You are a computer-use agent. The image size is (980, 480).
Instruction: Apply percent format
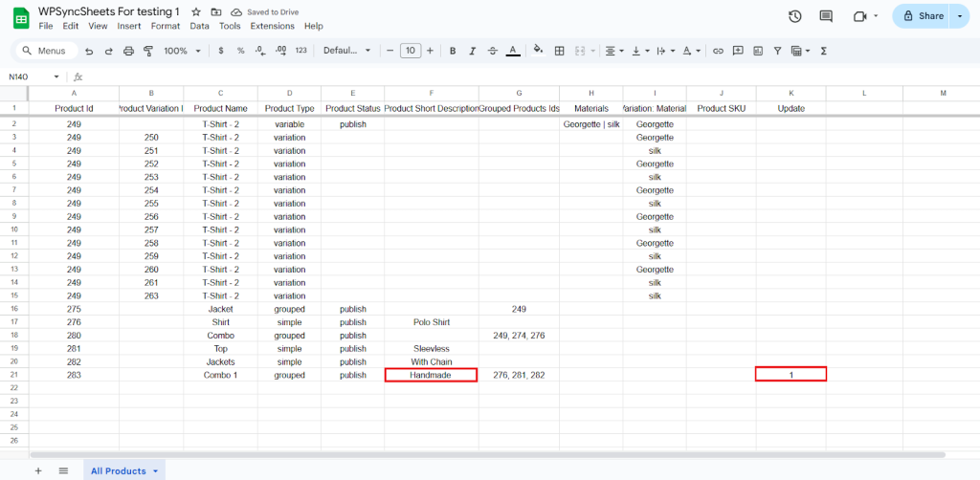[x=240, y=51]
